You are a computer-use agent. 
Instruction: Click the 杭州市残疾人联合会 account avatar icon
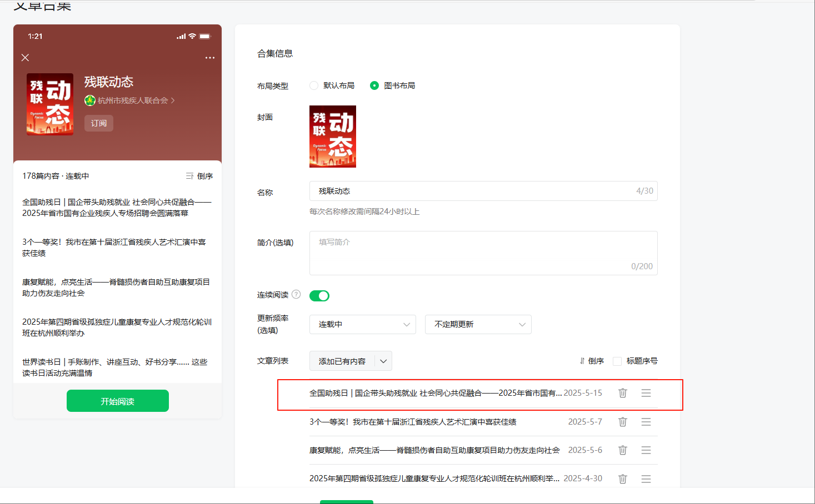(90, 100)
